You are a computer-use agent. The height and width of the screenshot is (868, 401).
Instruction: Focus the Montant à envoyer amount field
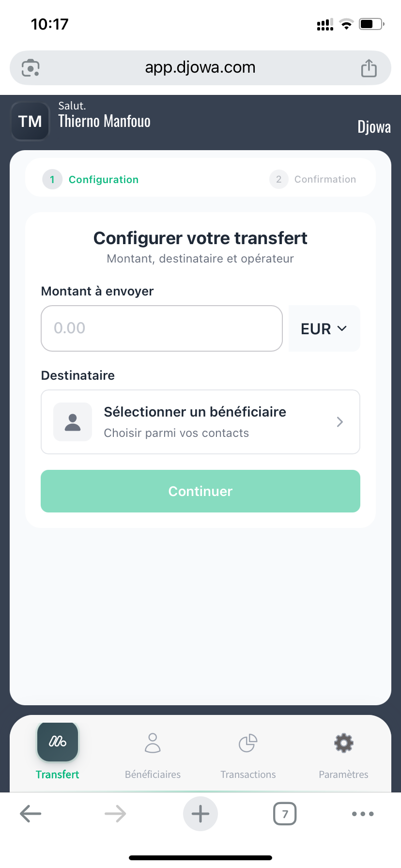(162, 328)
